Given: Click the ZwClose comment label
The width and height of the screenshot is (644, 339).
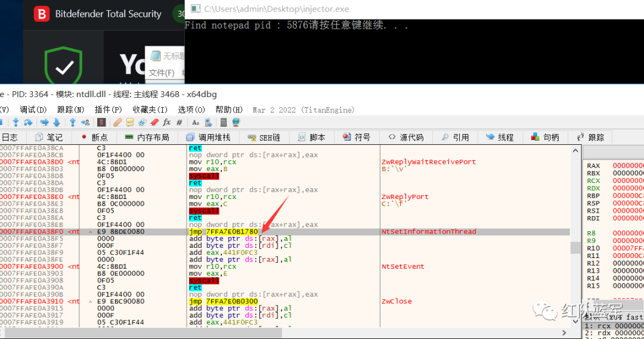Looking at the screenshot, I should (x=397, y=301).
